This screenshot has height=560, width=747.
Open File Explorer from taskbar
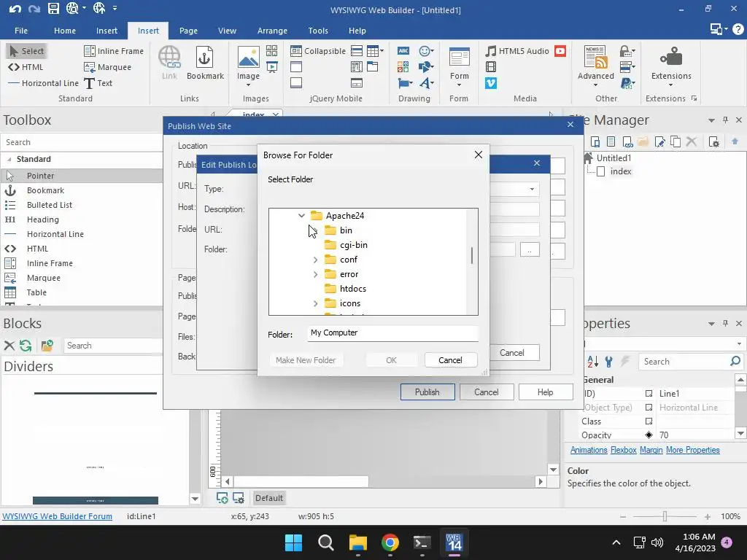click(357, 542)
